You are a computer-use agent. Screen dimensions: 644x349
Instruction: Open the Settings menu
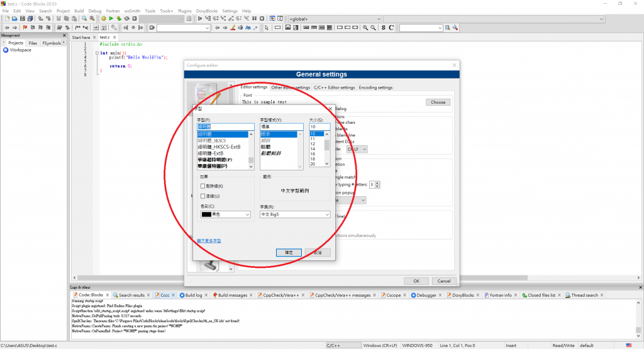230,11
